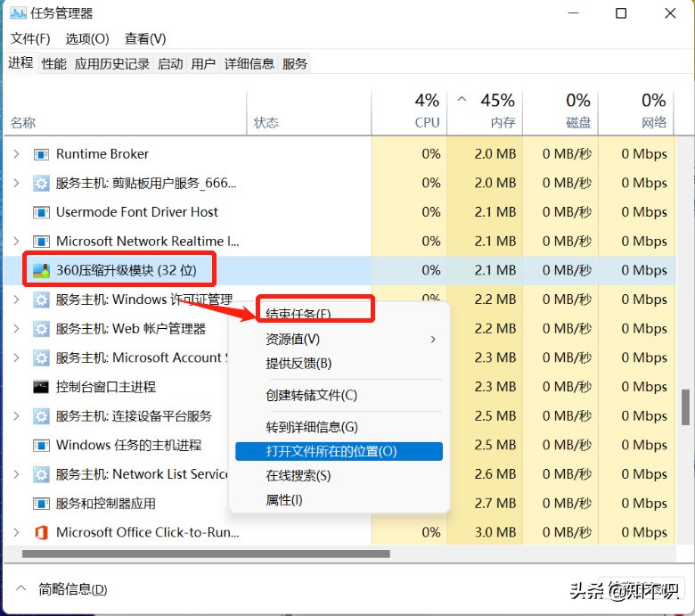Switch to the 性能 tab
This screenshot has width=695, height=616.
pyautogui.click(x=54, y=64)
